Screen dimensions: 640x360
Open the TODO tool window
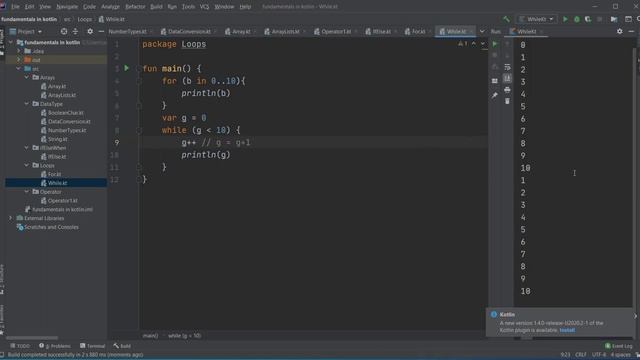pos(20,346)
